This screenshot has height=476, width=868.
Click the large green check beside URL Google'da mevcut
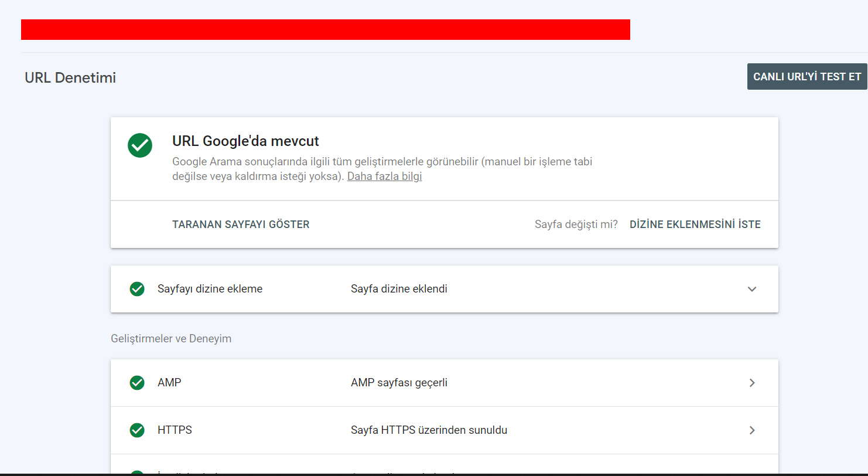click(140, 145)
